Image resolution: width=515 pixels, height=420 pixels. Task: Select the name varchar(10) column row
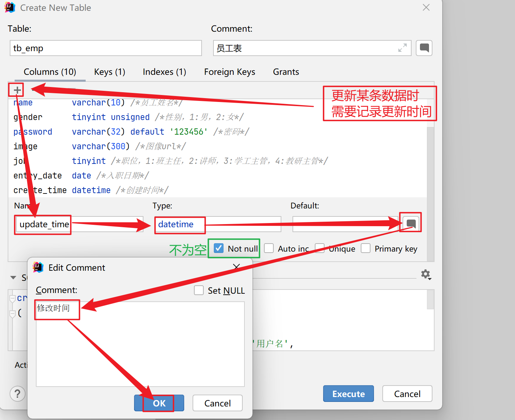218,103
